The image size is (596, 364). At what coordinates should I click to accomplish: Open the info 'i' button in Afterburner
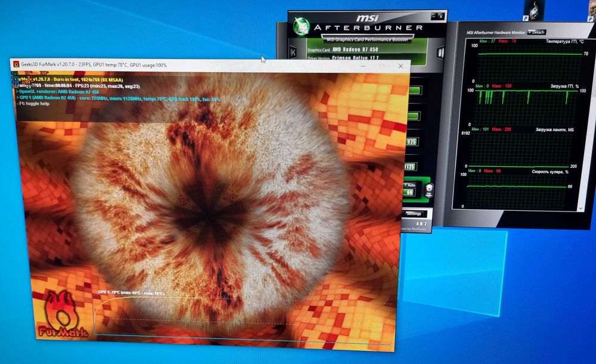pyautogui.click(x=440, y=52)
